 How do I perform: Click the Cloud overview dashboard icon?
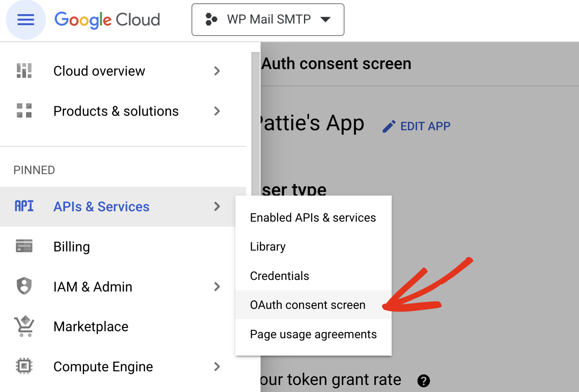(x=24, y=71)
